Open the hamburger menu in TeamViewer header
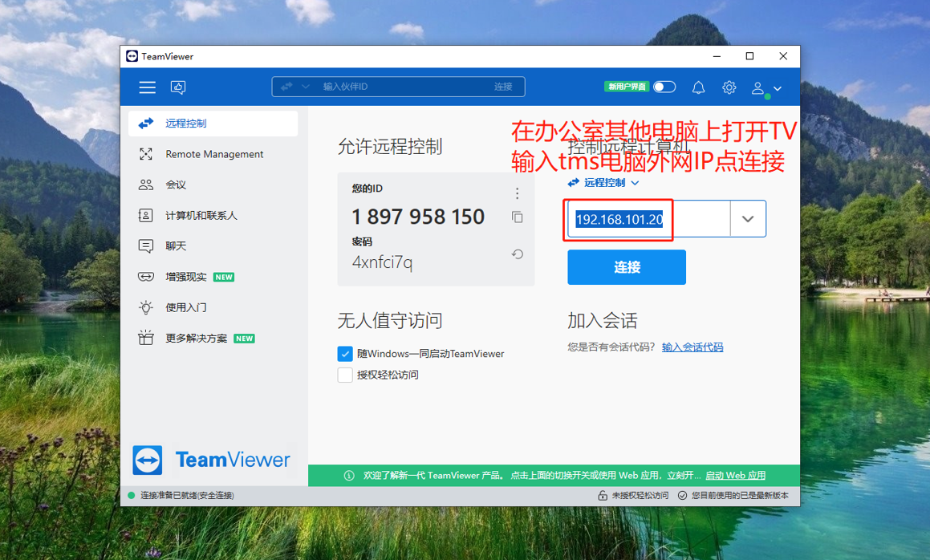Screen dimensions: 930x560 coord(147,87)
